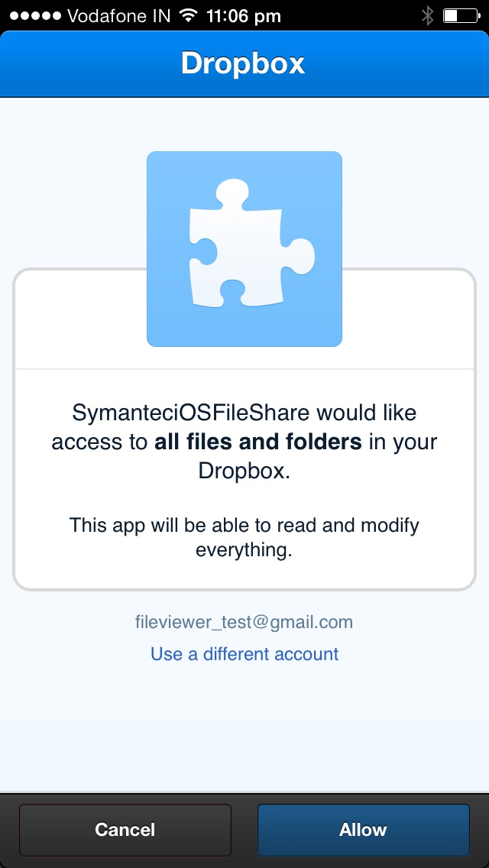Viewport: 489px width, 868px height.
Task: Open the Use a different account link
Action: (244, 654)
